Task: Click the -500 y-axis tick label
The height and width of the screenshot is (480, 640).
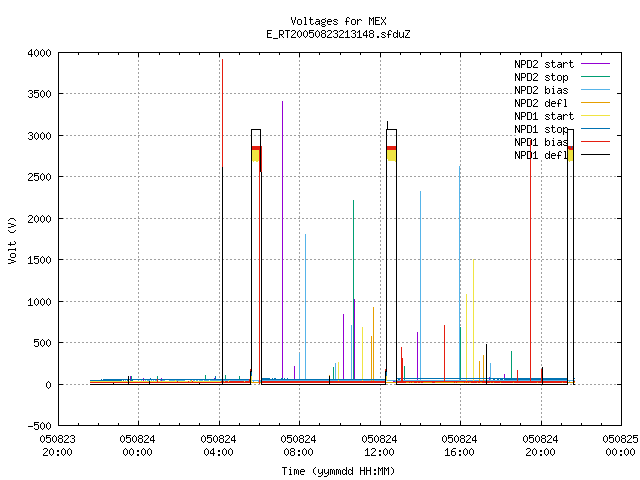Action: pos(39,426)
